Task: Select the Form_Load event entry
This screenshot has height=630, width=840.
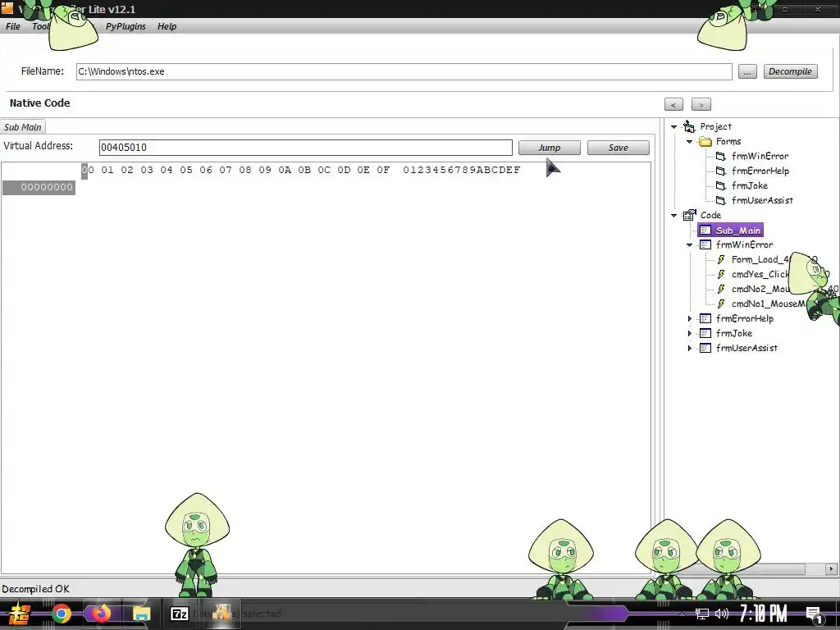Action: pyautogui.click(x=760, y=260)
